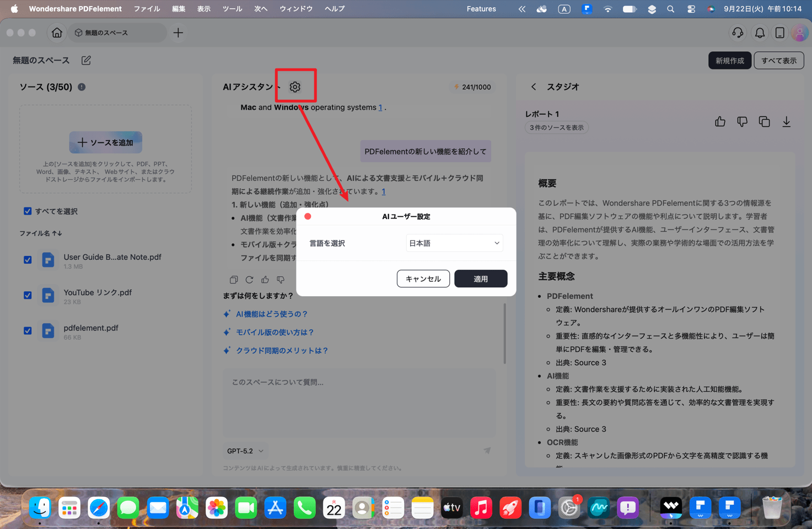The height and width of the screenshot is (529, 812).
Task: Click 3件のソースを表示 chip
Action: (557, 127)
